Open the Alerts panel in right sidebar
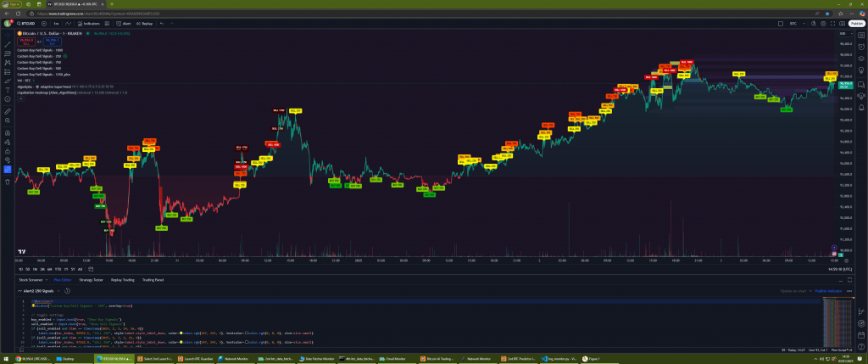 (860, 45)
